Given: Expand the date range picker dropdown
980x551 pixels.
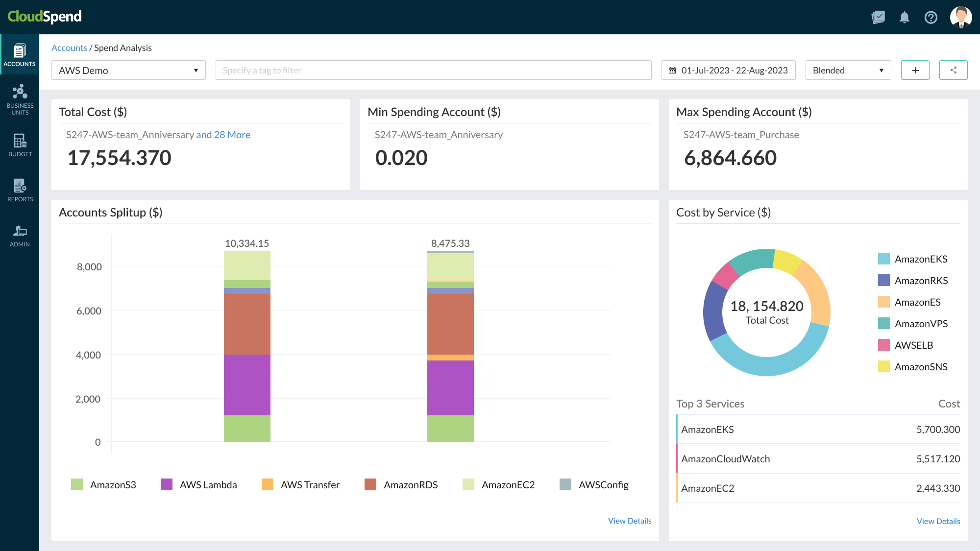Looking at the screenshot, I should tap(728, 70).
